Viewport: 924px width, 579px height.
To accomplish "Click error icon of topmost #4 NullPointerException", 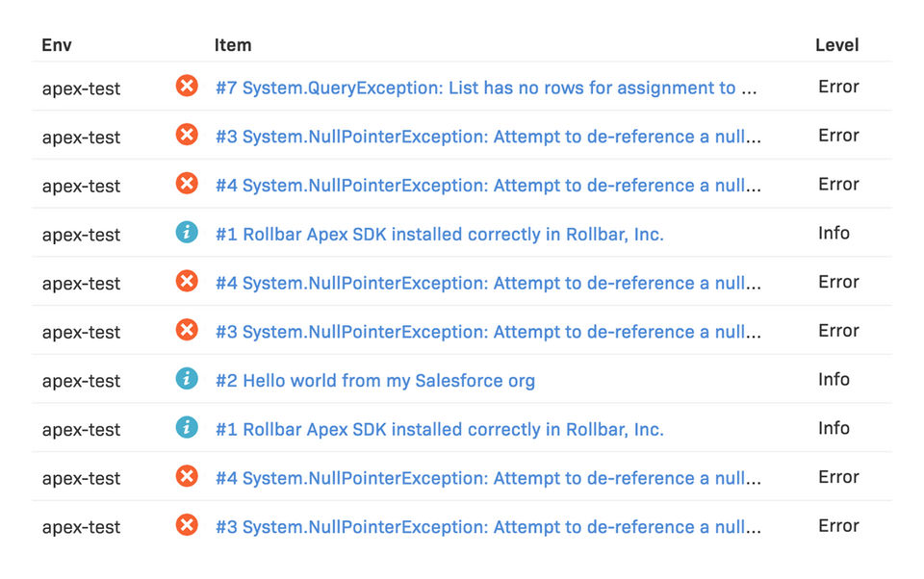I will (187, 184).
